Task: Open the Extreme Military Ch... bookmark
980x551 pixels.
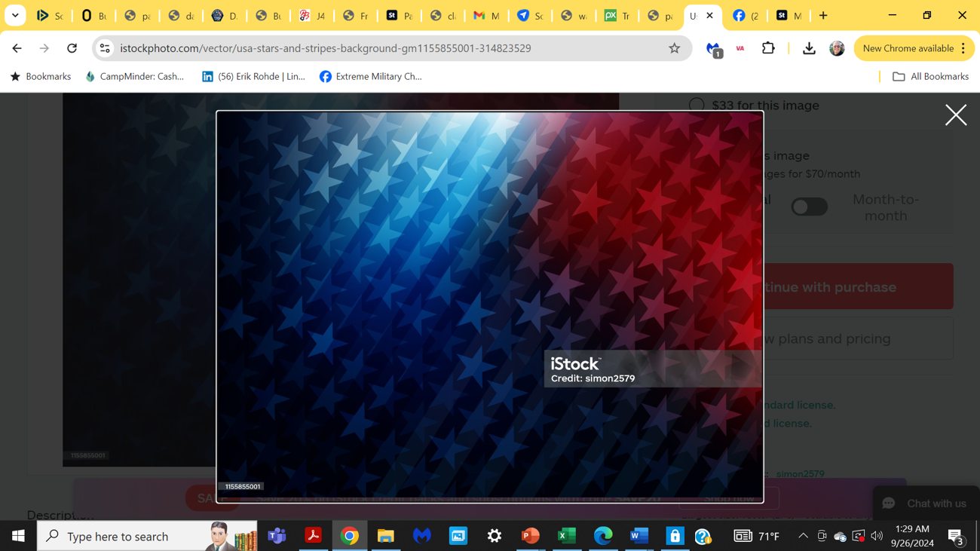Action: click(x=371, y=76)
